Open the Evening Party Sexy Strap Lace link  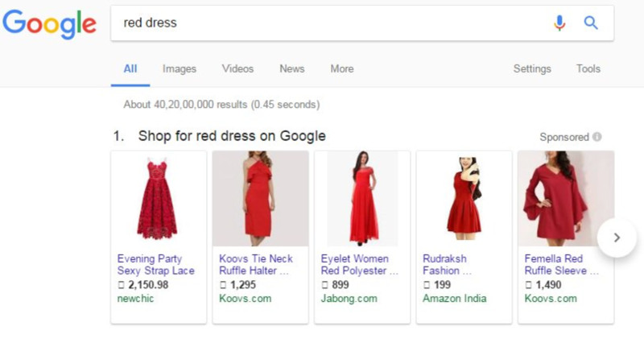[156, 265]
